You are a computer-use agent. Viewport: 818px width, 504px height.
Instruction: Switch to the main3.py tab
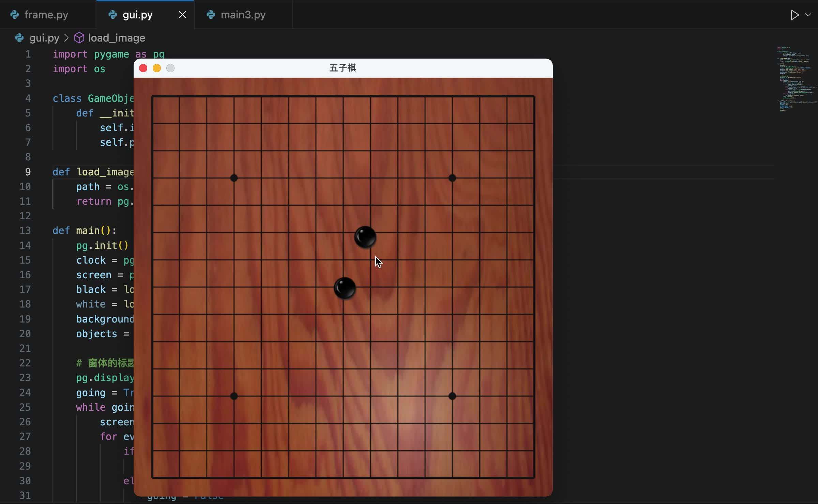click(243, 15)
